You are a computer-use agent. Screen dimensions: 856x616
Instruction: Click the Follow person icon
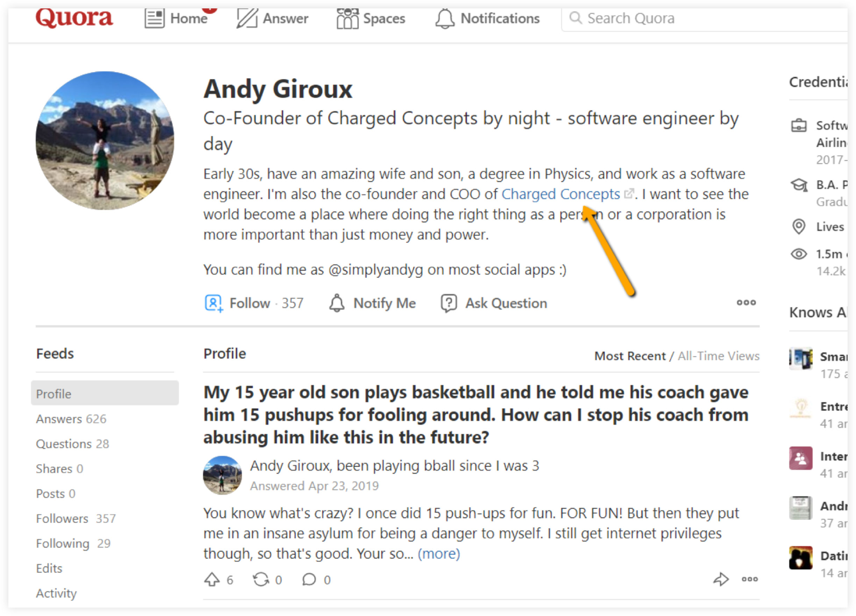click(214, 303)
